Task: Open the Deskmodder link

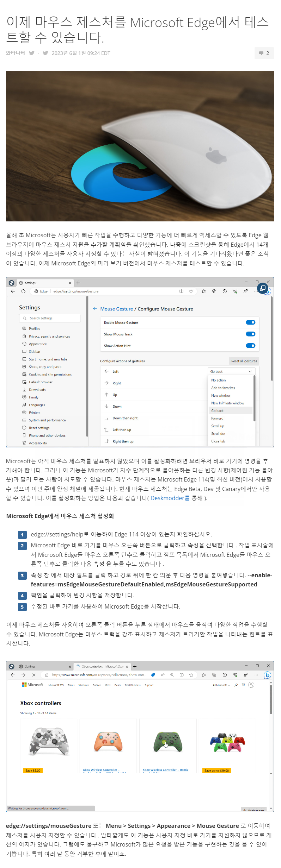Action: point(170,498)
